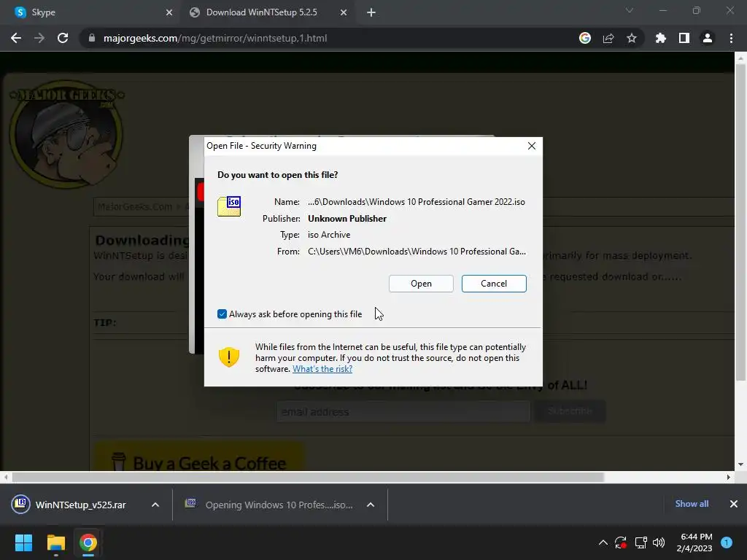Share this page using the share icon

pyautogui.click(x=608, y=38)
